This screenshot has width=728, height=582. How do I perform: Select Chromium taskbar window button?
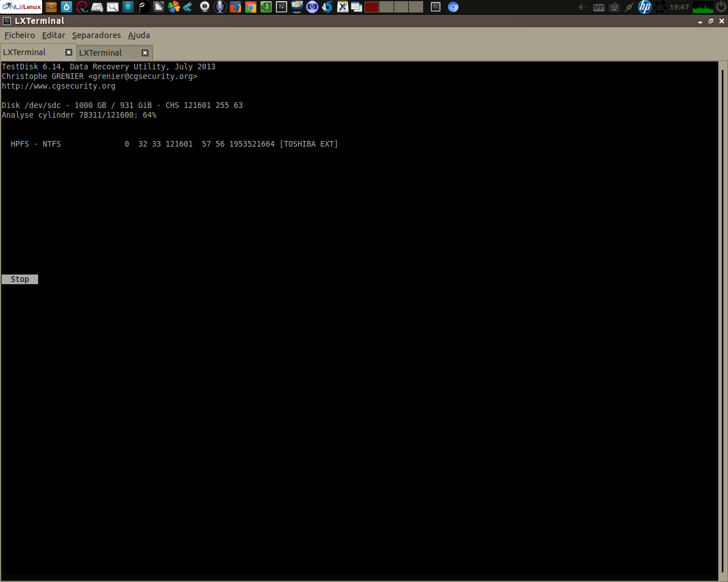pos(453,7)
